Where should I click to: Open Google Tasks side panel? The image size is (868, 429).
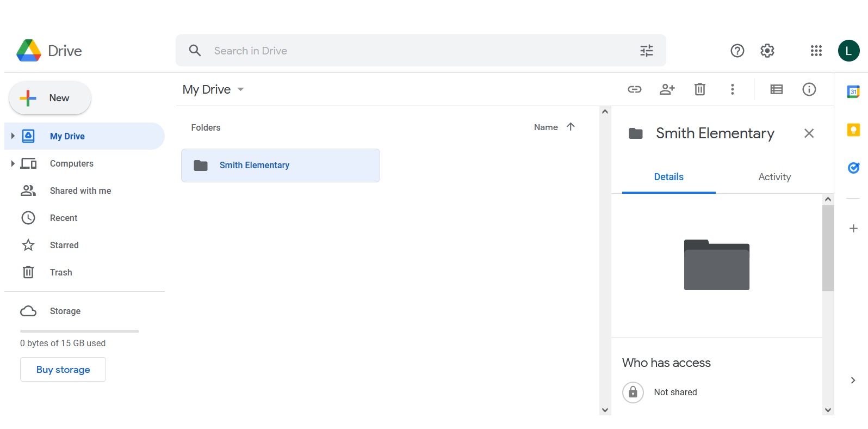(853, 168)
